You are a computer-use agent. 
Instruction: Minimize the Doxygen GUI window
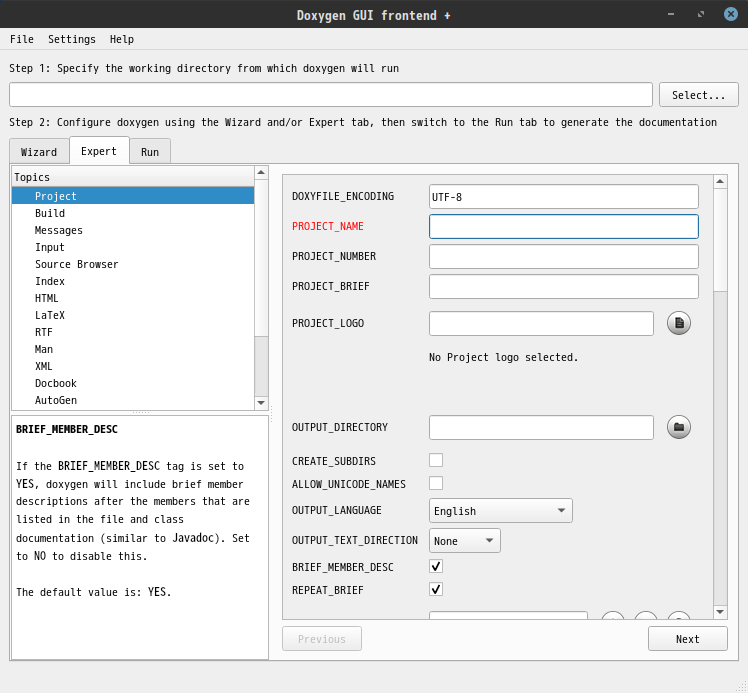coord(671,14)
